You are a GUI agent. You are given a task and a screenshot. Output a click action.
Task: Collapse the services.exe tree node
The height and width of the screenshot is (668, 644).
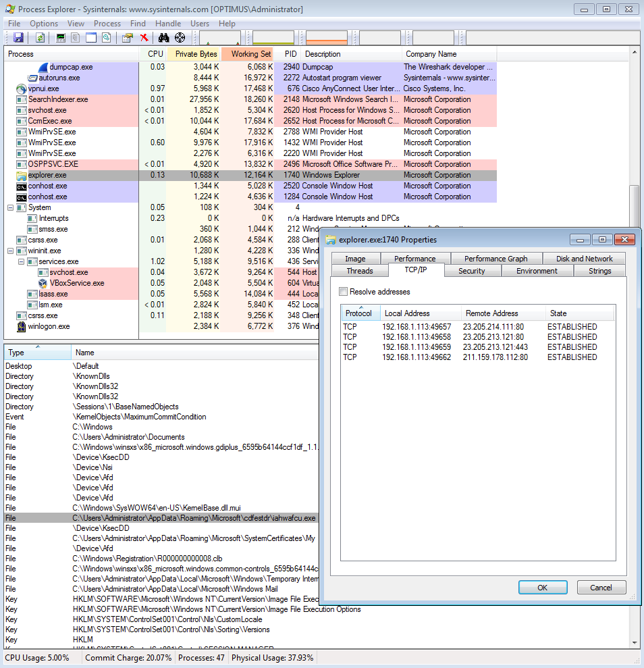coord(22,261)
